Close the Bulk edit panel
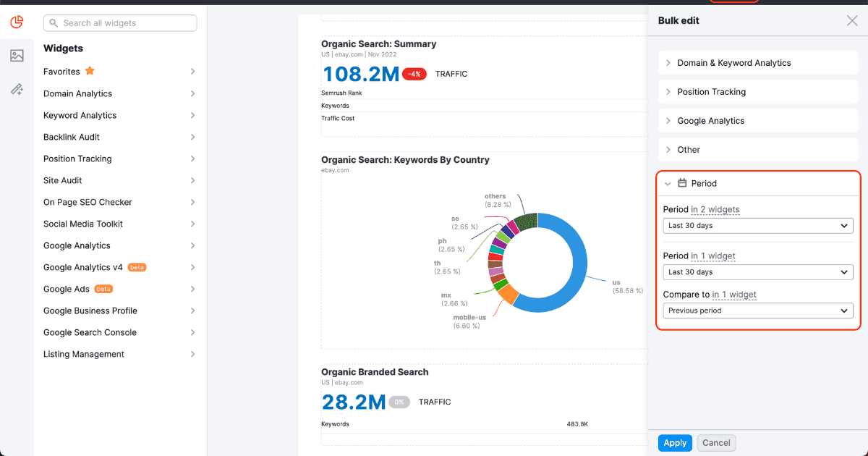The image size is (868, 456). click(x=852, y=21)
